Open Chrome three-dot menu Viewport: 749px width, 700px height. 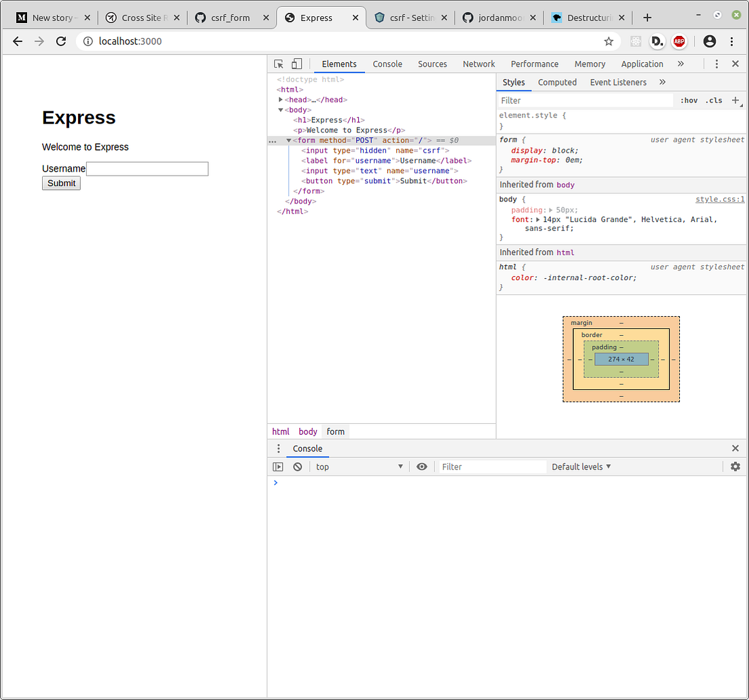click(732, 41)
